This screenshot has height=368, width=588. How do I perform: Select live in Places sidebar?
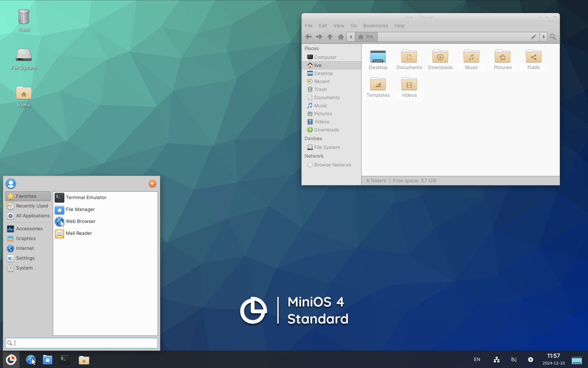point(331,65)
